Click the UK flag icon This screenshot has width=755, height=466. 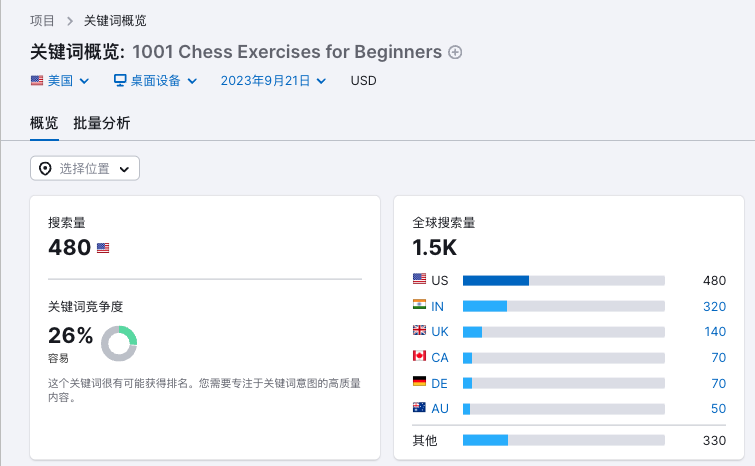419,331
